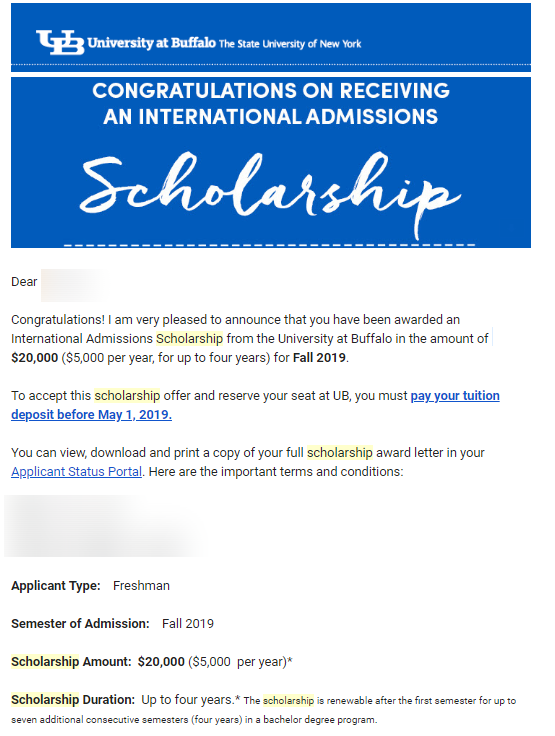Click the Freshman applicant type value
The image size is (555, 736).
[141, 586]
